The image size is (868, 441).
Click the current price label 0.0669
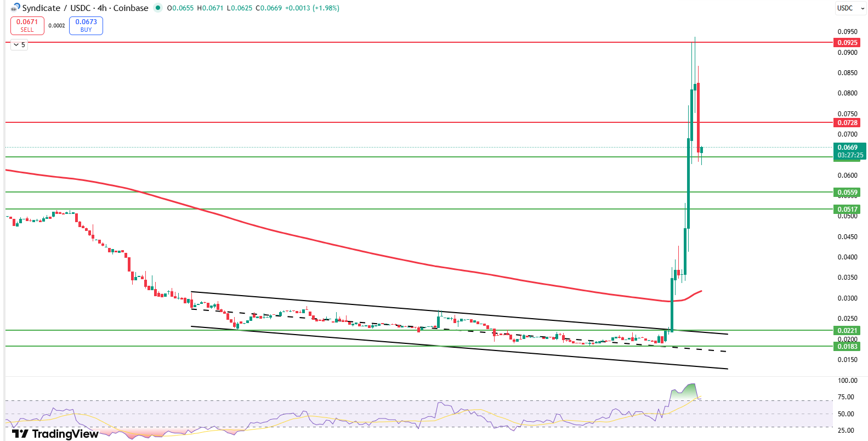coord(848,148)
